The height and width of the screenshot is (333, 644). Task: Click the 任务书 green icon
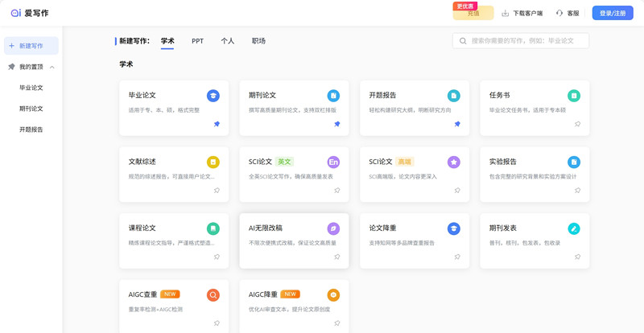pos(574,96)
